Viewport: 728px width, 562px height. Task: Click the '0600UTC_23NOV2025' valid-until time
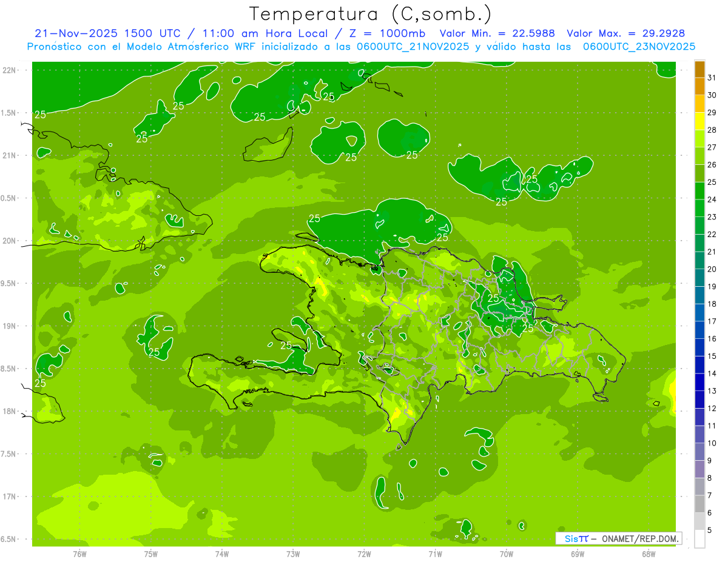click(x=639, y=47)
